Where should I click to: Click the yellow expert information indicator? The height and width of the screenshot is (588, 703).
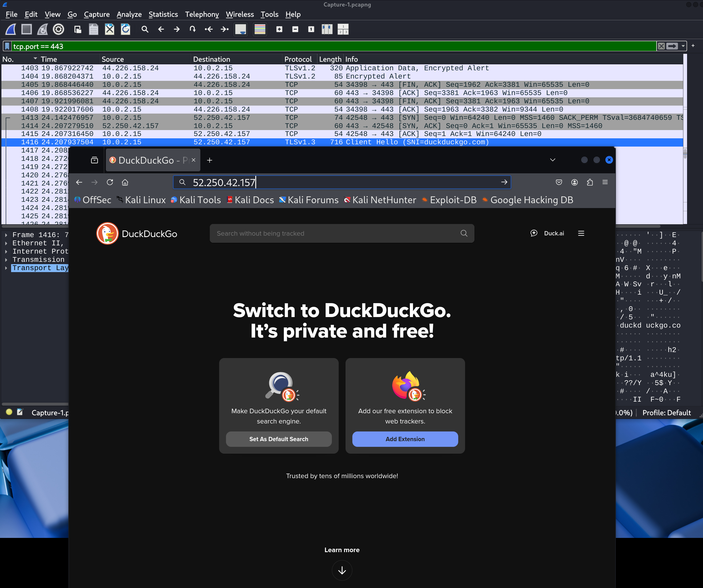pyautogui.click(x=9, y=412)
